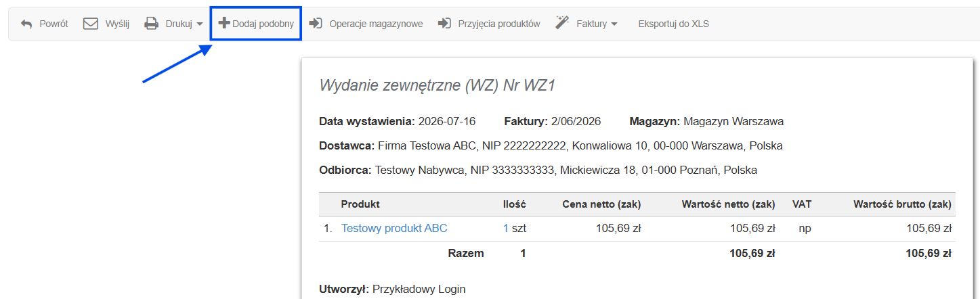Click the Dostawca line Firma Testowa ABC

tap(551, 145)
